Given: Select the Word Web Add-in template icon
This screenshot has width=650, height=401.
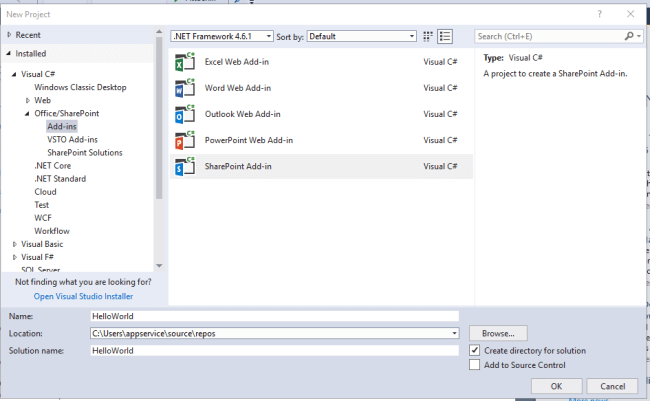Looking at the screenshot, I should pyautogui.click(x=185, y=88).
